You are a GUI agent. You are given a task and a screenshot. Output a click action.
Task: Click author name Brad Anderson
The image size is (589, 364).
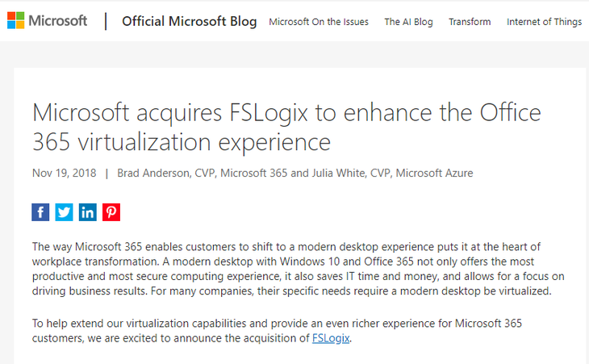[x=153, y=174]
